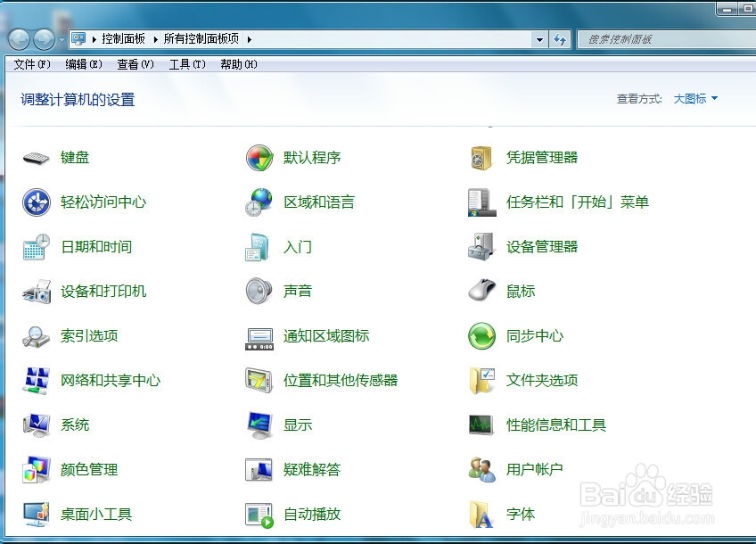
Task: Click inside the 搜索控制面板 search box
Action: [660, 38]
